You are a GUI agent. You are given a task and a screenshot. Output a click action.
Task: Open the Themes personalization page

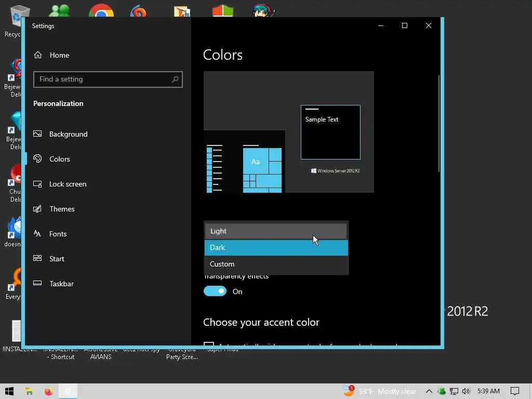point(62,209)
